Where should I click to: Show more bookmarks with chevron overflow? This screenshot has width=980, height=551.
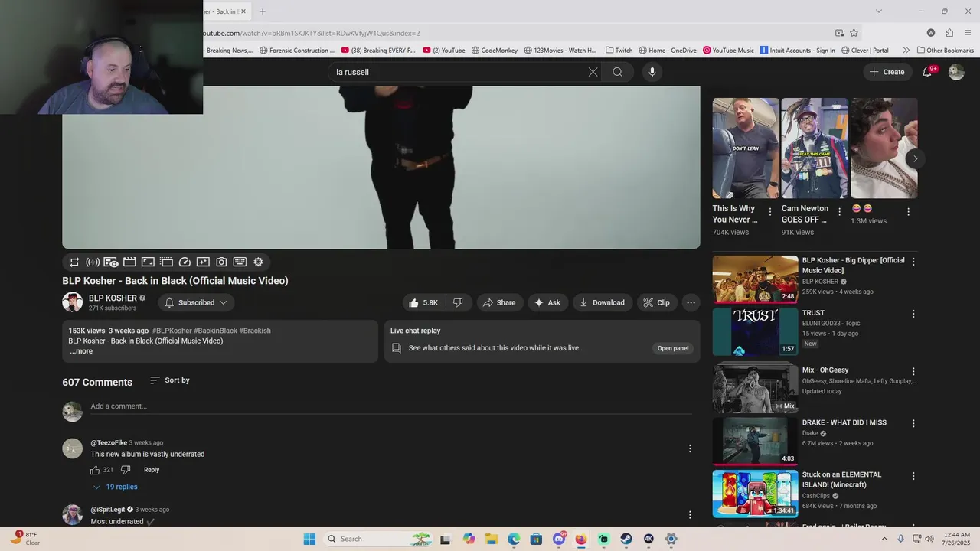point(906,51)
